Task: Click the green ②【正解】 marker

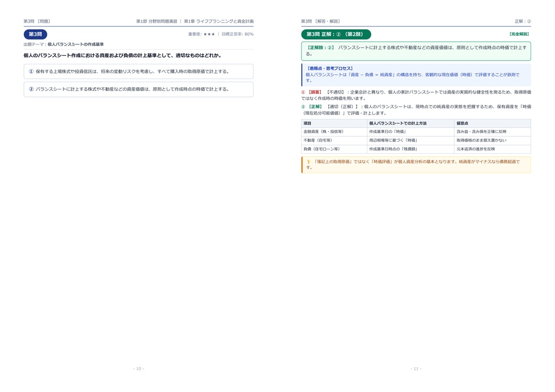Action: (x=312, y=107)
